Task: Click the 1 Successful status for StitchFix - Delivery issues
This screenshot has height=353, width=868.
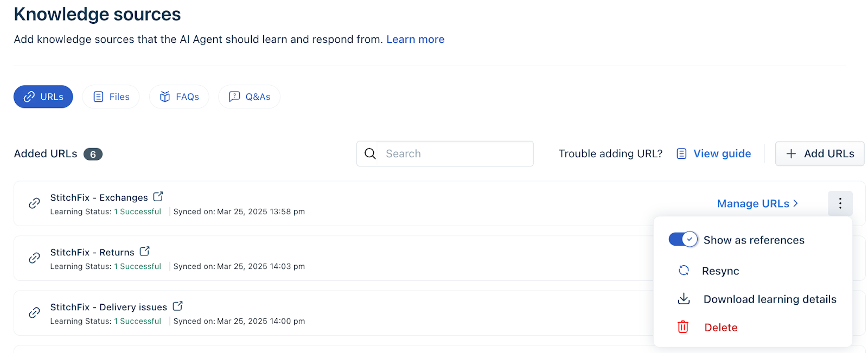Action: pos(137,321)
